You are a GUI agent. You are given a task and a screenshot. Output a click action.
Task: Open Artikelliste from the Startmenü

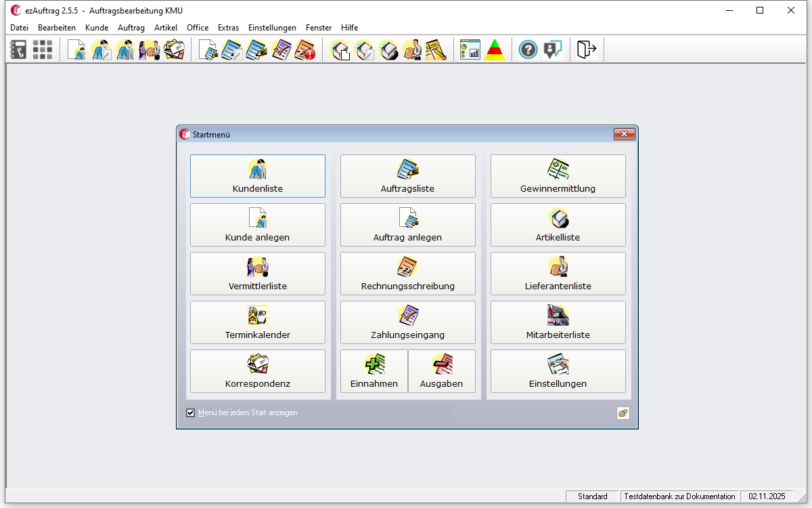point(558,225)
